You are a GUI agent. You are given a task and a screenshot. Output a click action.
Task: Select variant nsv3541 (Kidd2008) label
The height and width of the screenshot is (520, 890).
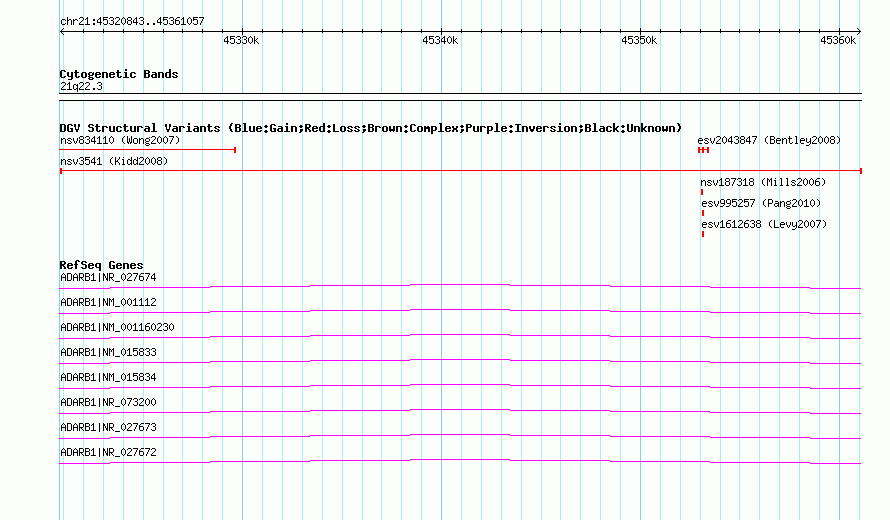114,161
